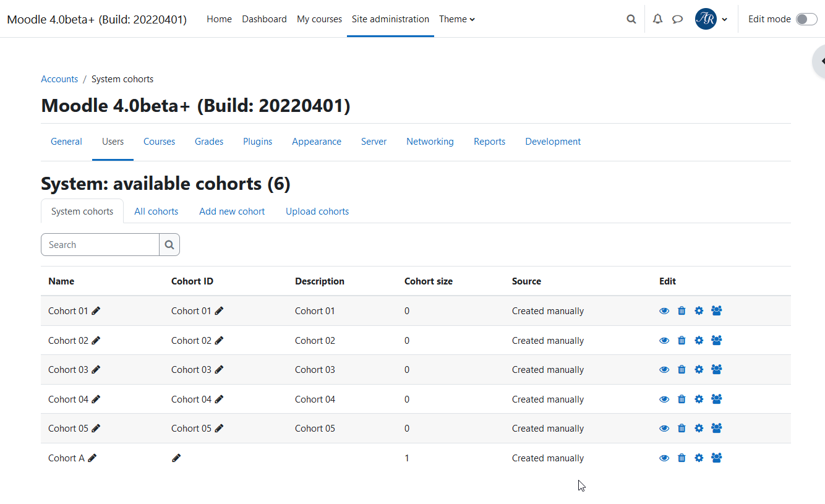
Task: Open My courses in top navigation
Action: [x=319, y=19]
